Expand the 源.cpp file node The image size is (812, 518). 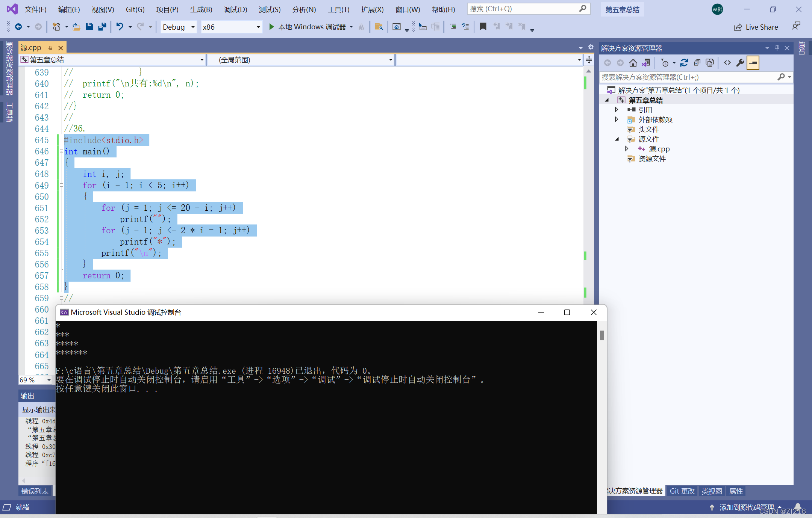(x=627, y=149)
